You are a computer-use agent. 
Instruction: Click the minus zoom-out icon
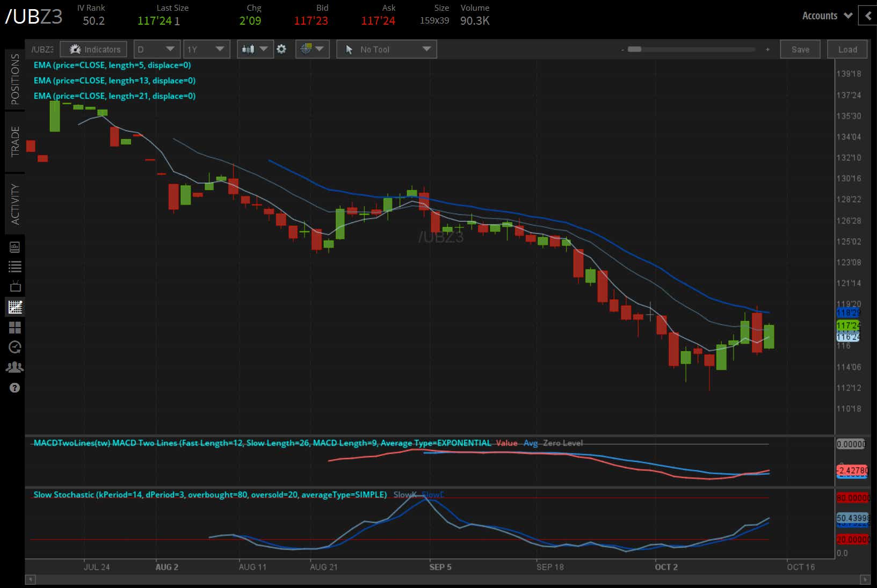coord(622,49)
